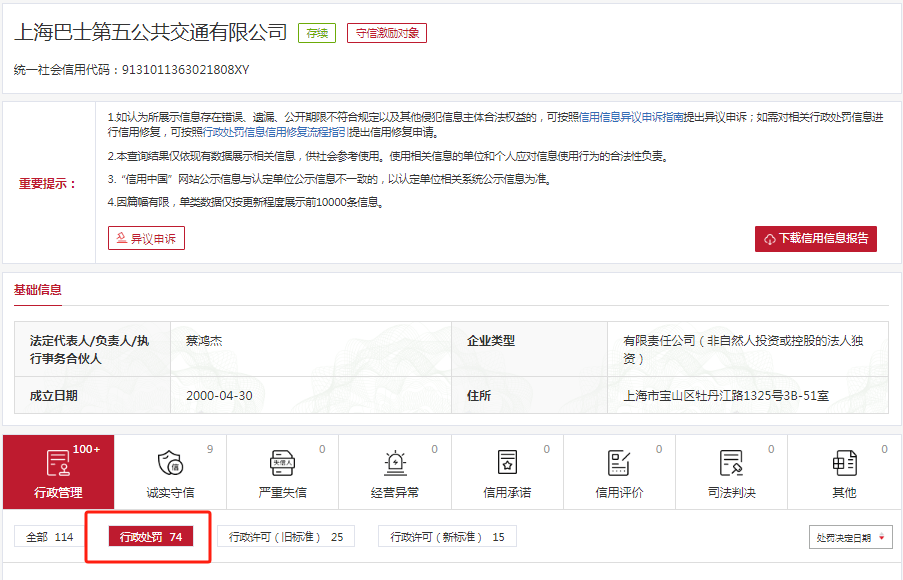Image resolution: width=903 pixels, height=580 pixels.
Task: Expand the 处罚决定日期 sort dropdown
Action: pos(850,538)
